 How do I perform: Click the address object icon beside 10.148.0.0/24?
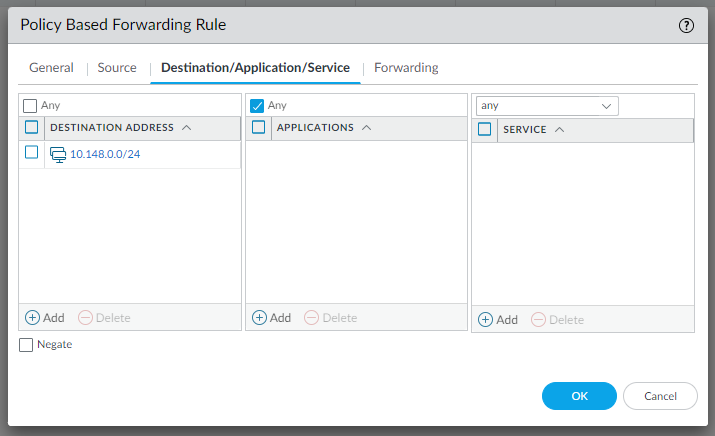click(58, 154)
